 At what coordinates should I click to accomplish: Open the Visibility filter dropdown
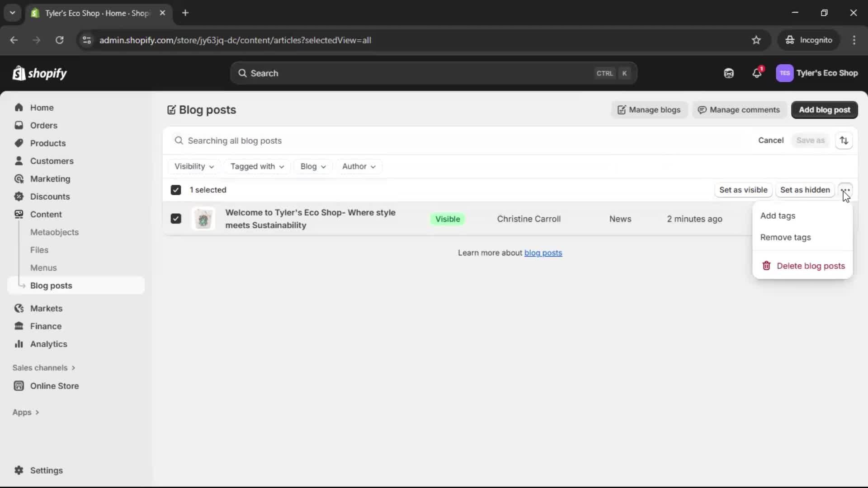(x=194, y=166)
